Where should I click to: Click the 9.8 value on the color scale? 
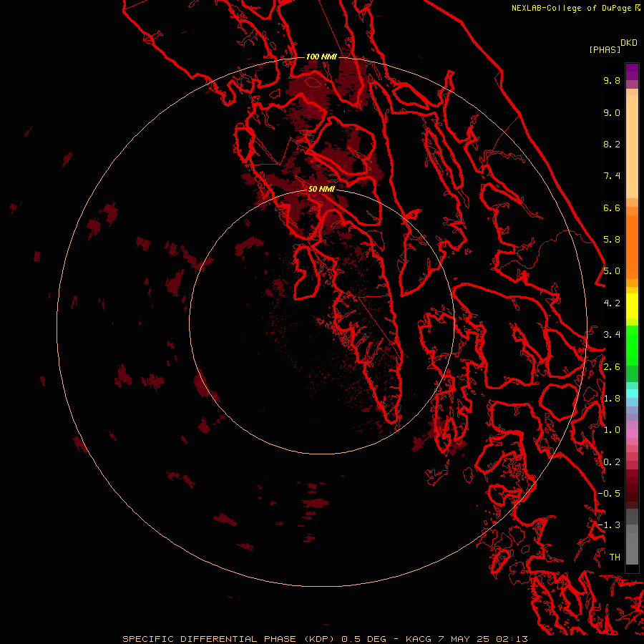click(x=612, y=80)
